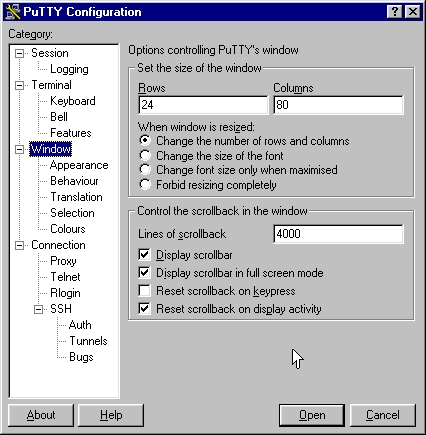Click the PuTTY icon in title bar
The image size is (426, 435).
pos(13,12)
